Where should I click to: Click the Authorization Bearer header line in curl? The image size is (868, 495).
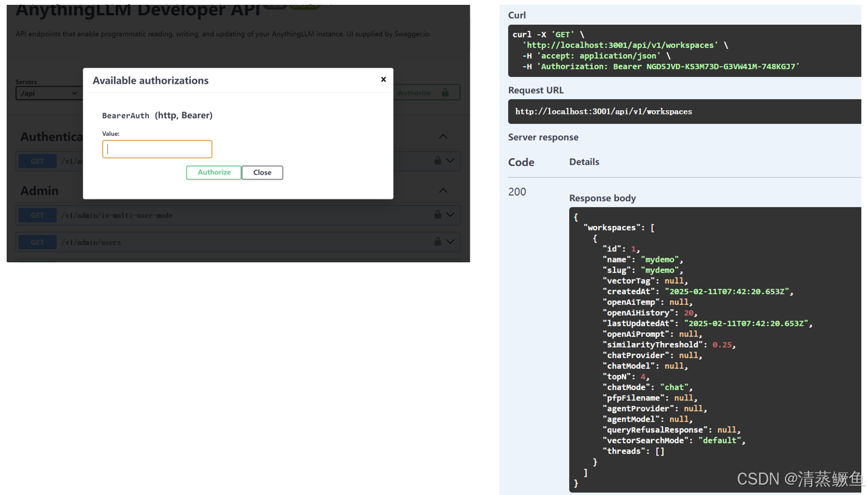click(x=661, y=67)
